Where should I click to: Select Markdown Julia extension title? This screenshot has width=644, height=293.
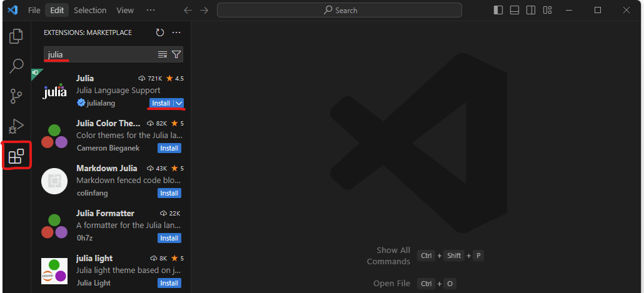point(107,168)
